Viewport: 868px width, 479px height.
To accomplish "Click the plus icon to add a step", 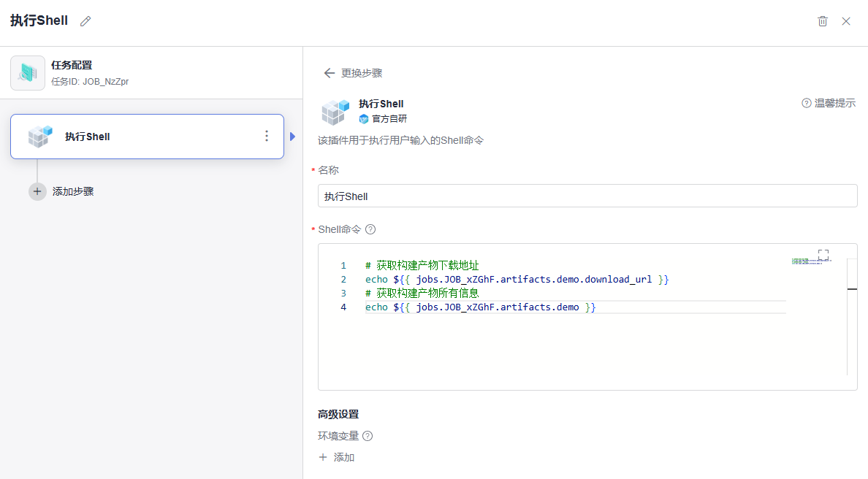I will pos(37,191).
